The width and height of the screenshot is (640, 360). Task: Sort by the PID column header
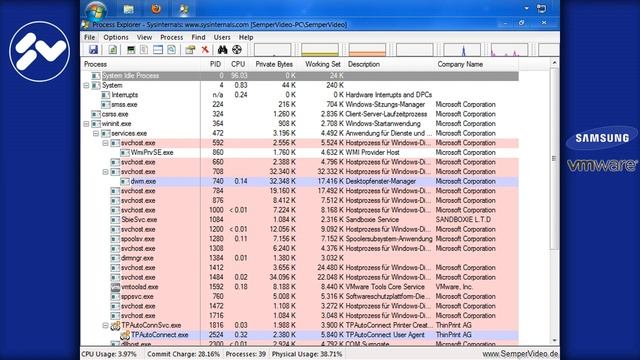[x=215, y=64]
